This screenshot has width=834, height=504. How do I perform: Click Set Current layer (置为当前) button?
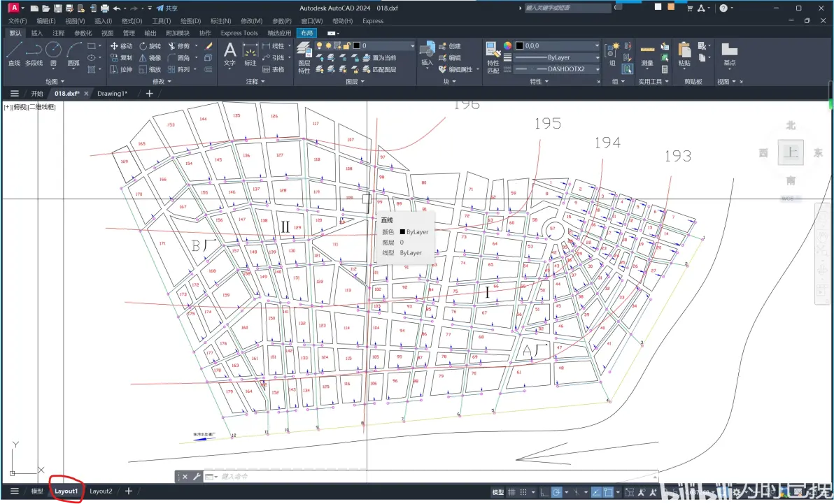tap(380, 57)
